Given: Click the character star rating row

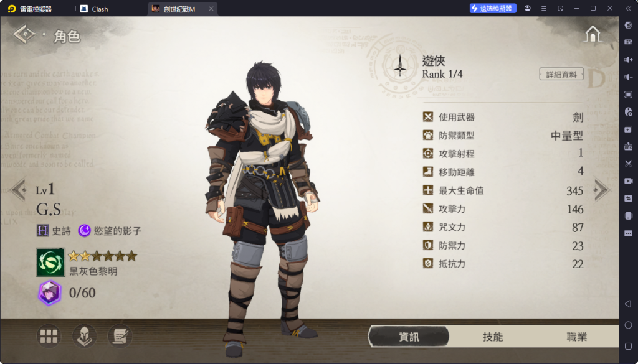Looking at the screenshot, I should coord(102,256).
